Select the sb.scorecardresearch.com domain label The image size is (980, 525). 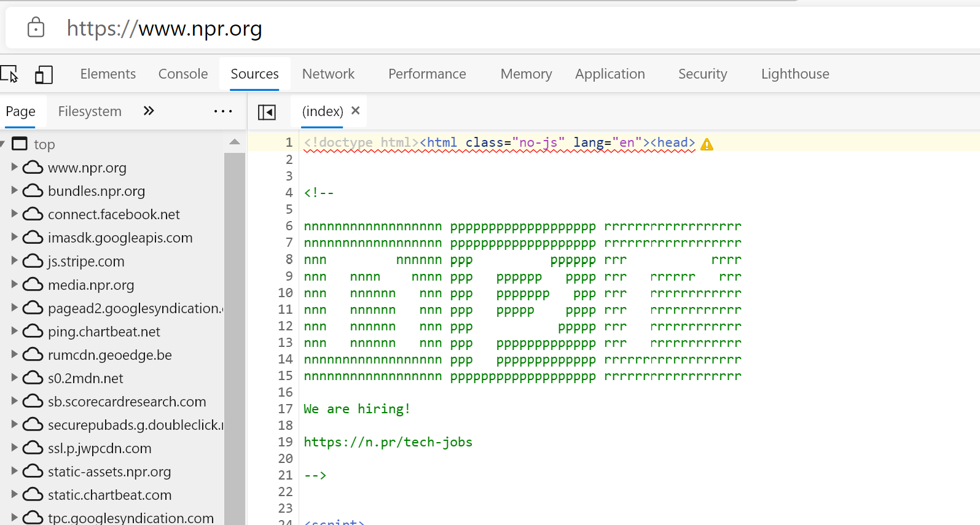[127, 402]
